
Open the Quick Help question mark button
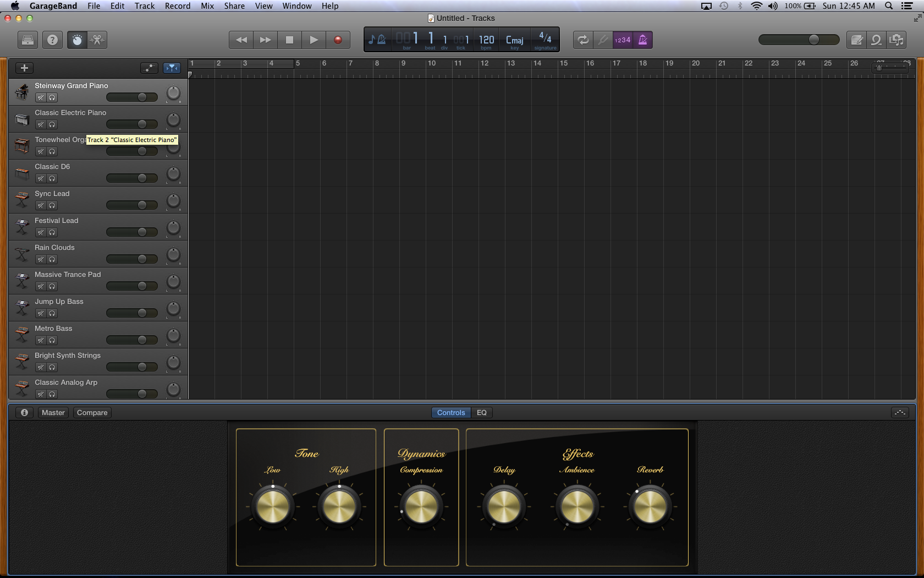click(x=52, y=40)
